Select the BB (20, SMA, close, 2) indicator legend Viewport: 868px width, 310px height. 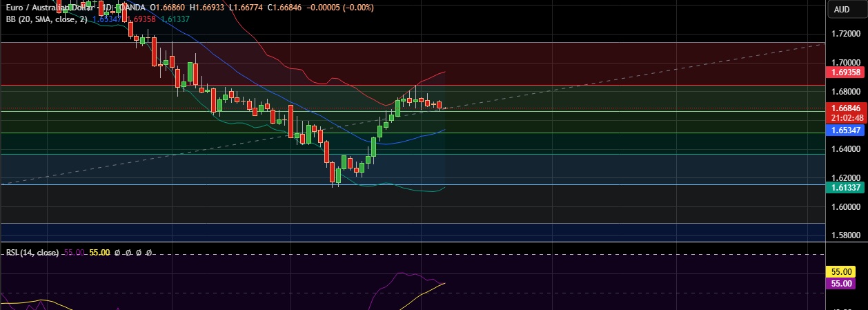click(48, 19)
